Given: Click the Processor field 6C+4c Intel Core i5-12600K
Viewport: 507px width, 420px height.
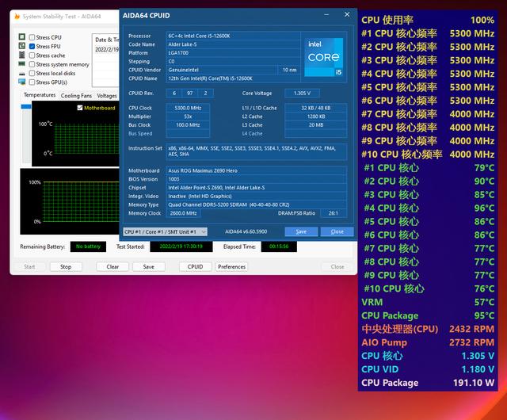Looking at the screenshot, I should [233, 36].
